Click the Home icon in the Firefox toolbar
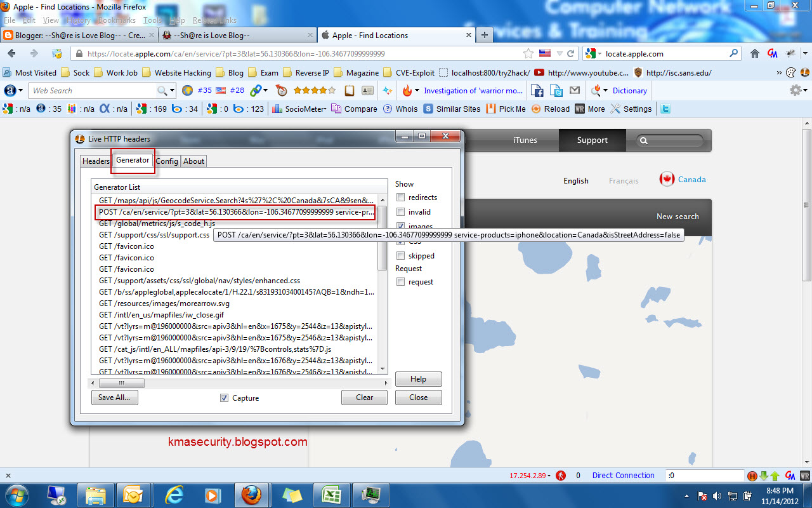812x508 pixels. pos(755,54)
